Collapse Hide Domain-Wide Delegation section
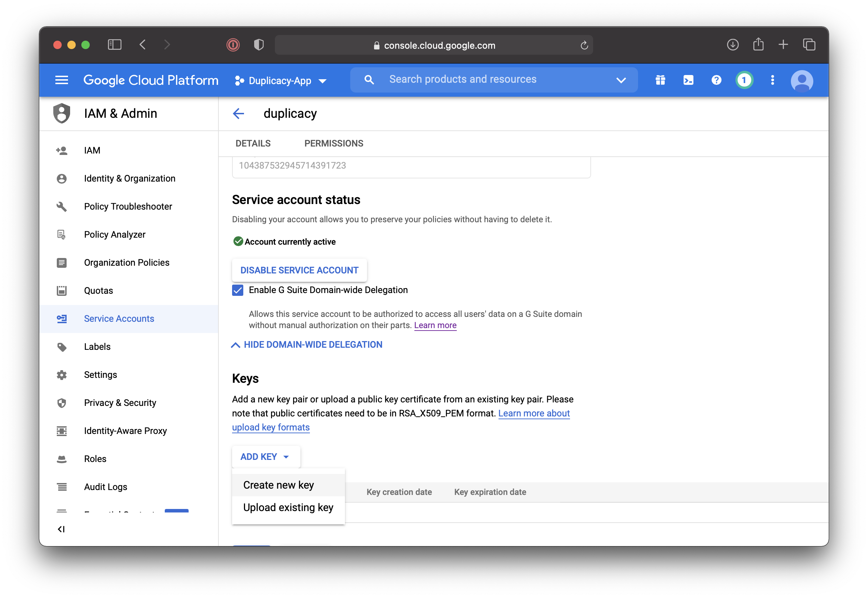 (307, 345)
